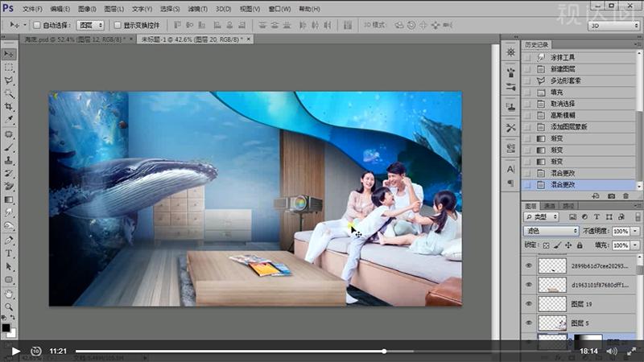Select the Clone Stamp tool

click(9, 160)
